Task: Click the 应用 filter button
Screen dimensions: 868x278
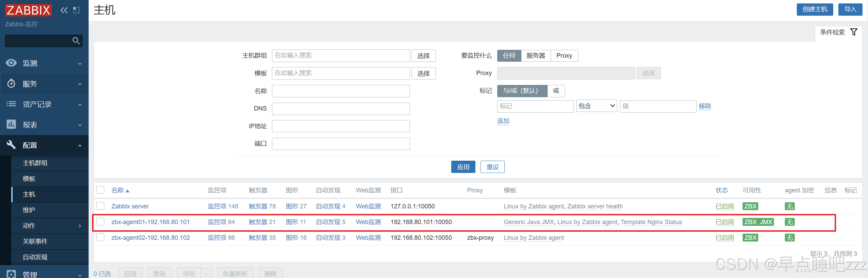Action: 463,167
